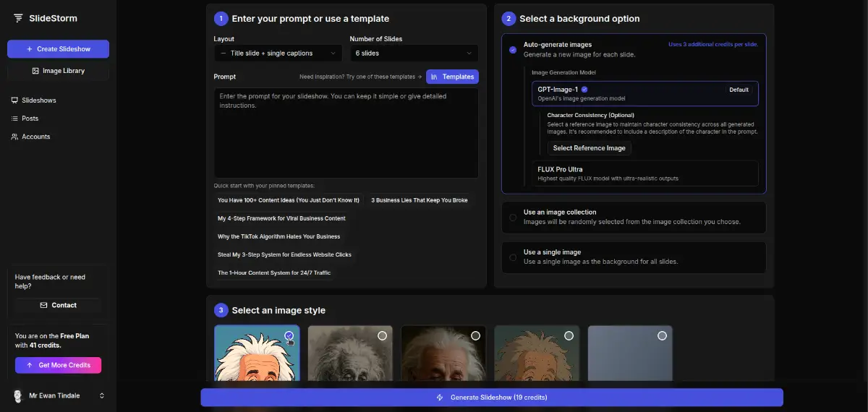Viewport: 868px width, 412px height.
Task: Select the cartoon Einstein image style
Action: pyautogui.click(x=257, y=354)
